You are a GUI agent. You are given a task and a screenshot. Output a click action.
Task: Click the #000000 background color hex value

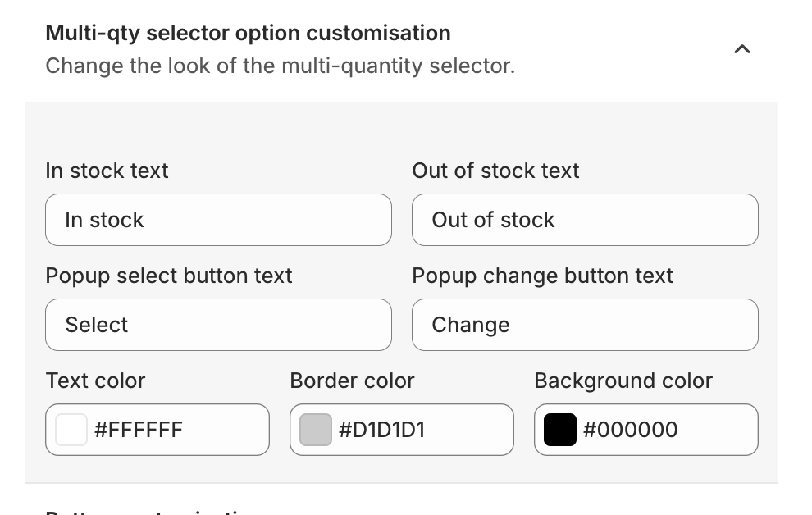[630, 430]
